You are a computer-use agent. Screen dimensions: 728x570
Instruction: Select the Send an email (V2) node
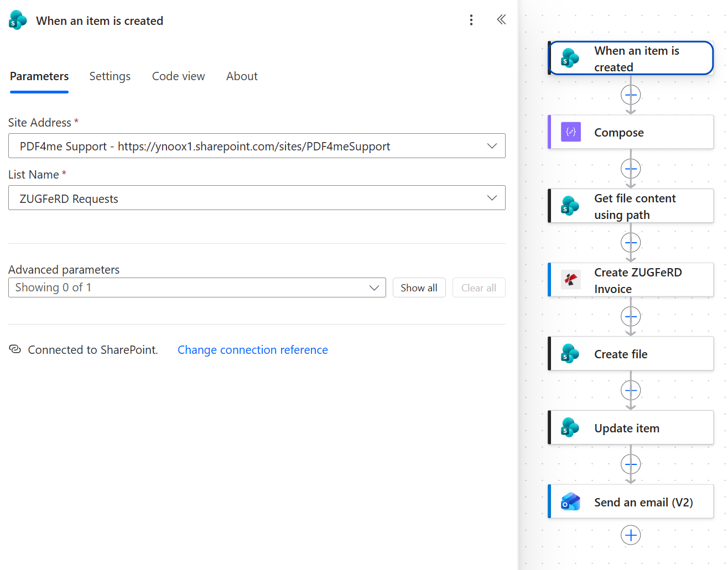click(631, 502)
